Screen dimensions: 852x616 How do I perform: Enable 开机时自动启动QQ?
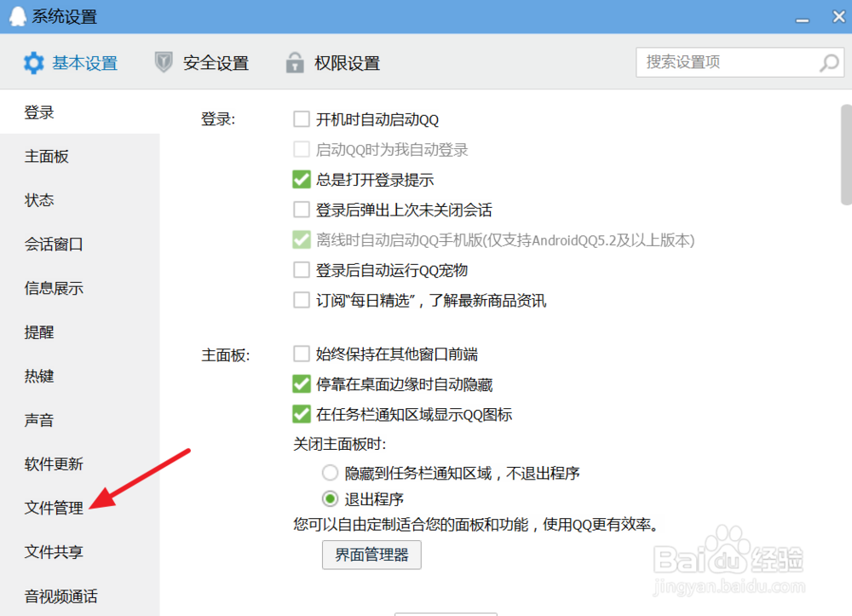302,119
